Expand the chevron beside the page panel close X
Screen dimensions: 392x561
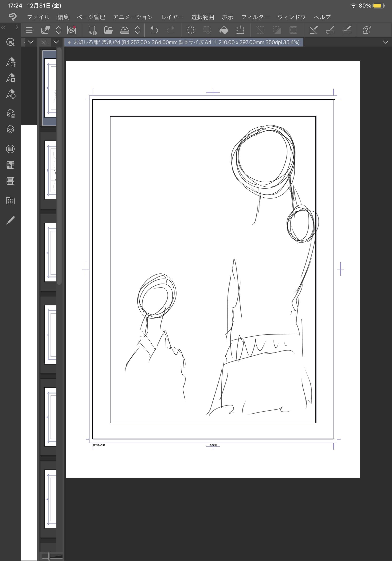[x=56, y=42]
